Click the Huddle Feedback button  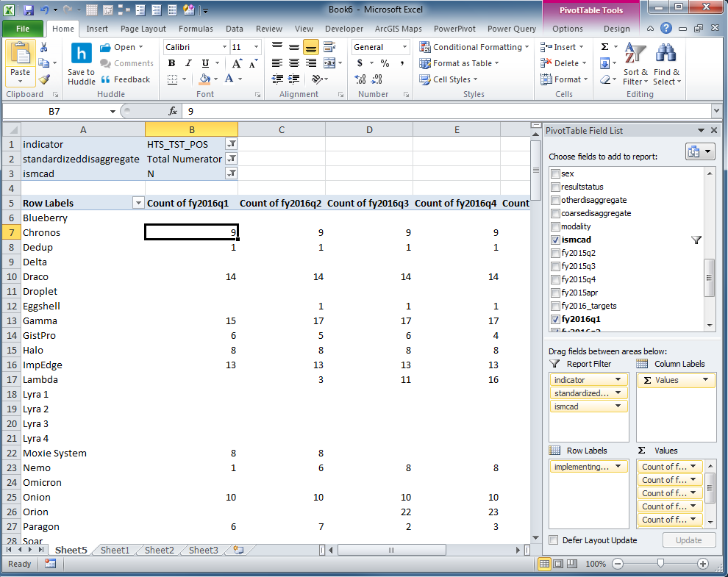(x=126, y=79)
